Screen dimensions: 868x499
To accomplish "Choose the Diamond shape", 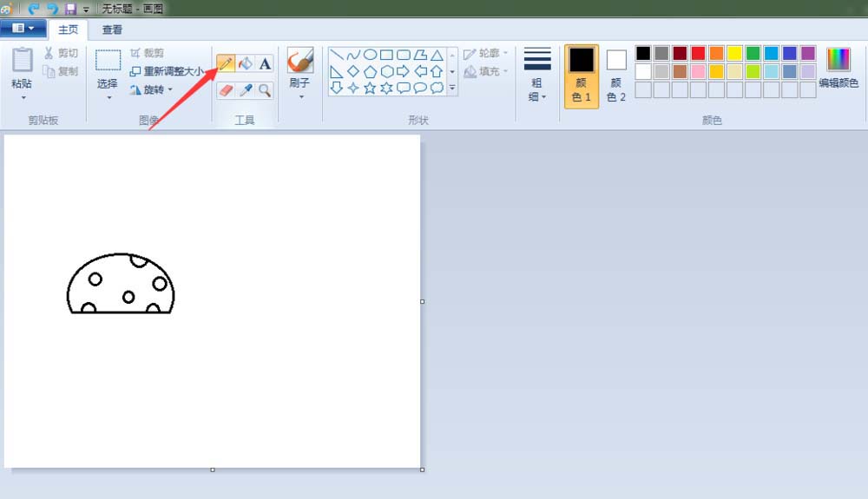I will tap(353, 71).
